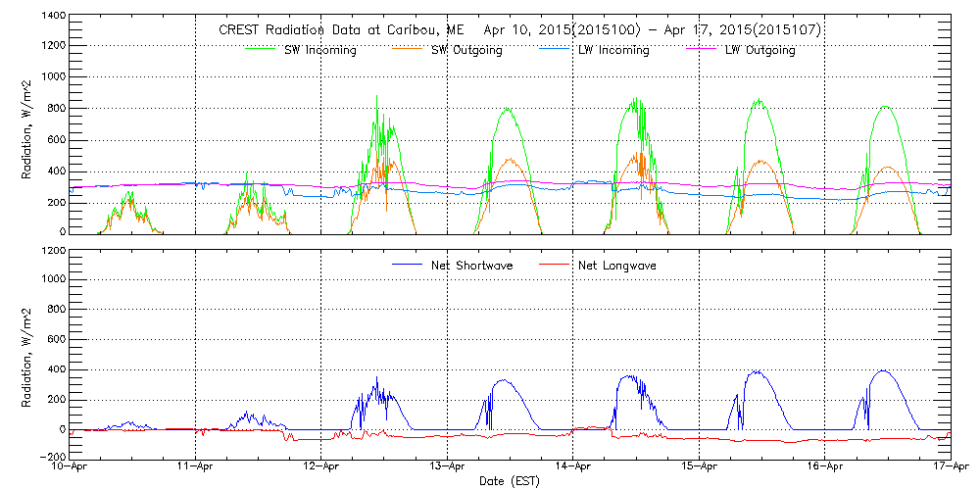Click the LW Incoming legend label

[x=613, y=50]
